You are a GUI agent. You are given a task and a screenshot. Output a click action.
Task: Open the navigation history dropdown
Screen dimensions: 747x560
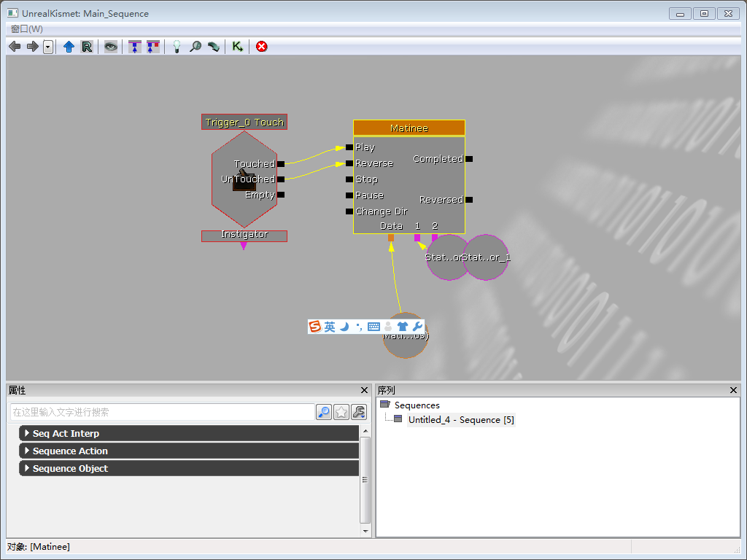pyautogui.click(x=48, y=47)
